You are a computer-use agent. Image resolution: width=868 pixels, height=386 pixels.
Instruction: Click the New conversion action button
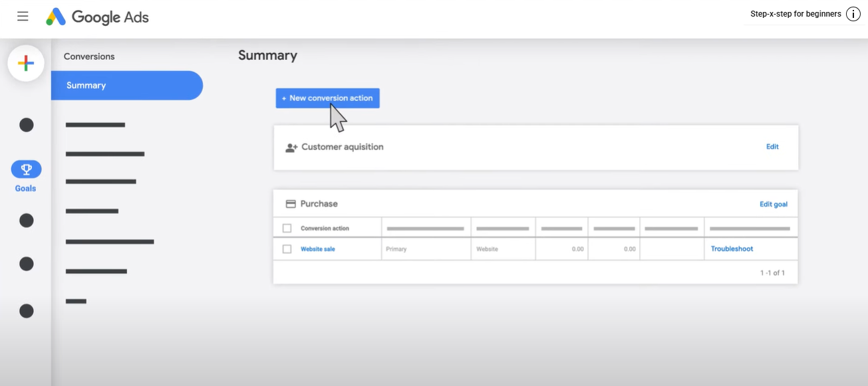(x=327, y=98)
